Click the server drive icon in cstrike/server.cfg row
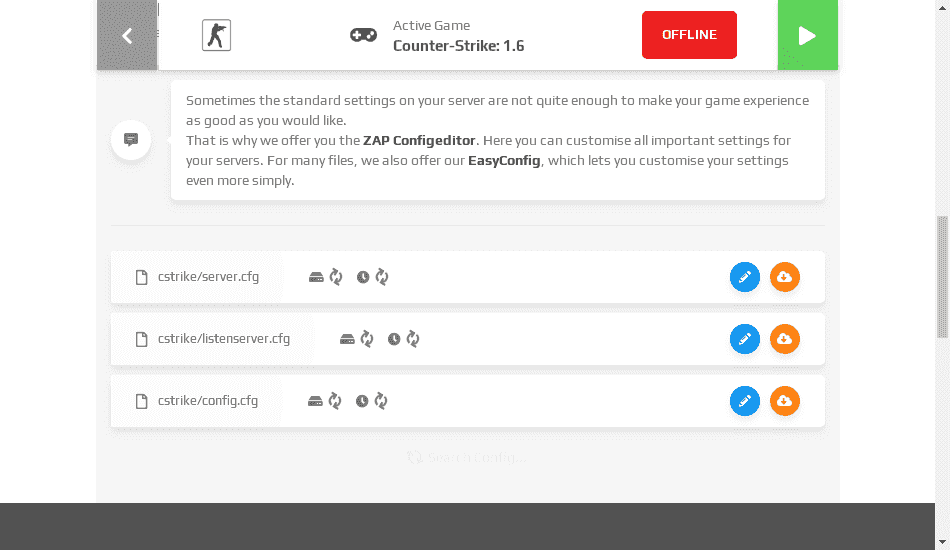The width and height of the screenshot is (950, 550). 316,277
